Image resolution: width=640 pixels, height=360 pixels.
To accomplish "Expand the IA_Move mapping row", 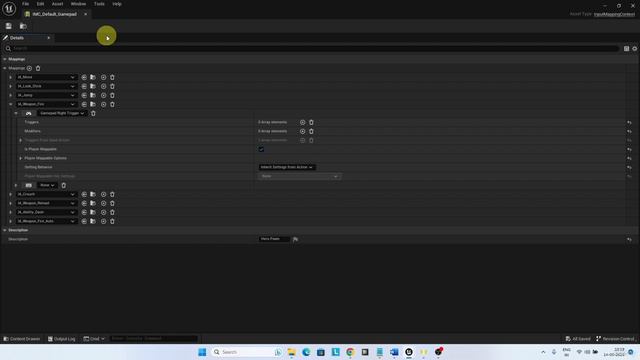I will (x=11, y=77).
